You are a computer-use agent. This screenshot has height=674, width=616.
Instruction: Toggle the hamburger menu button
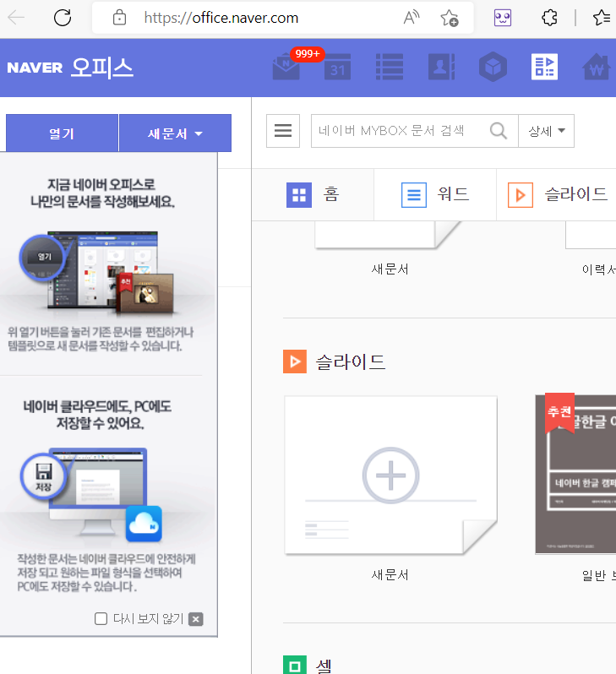point(283,131)
